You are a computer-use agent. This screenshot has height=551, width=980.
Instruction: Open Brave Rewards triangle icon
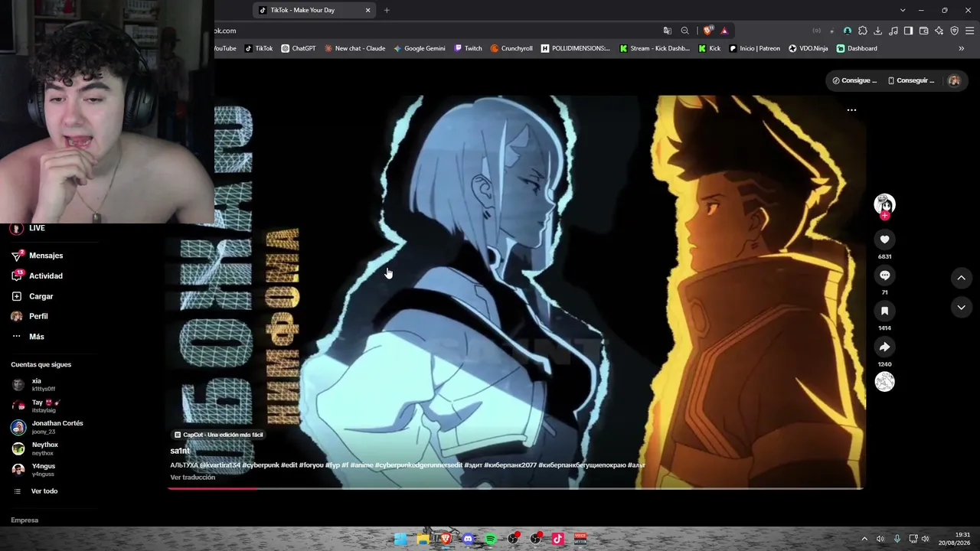click(724, 31)
